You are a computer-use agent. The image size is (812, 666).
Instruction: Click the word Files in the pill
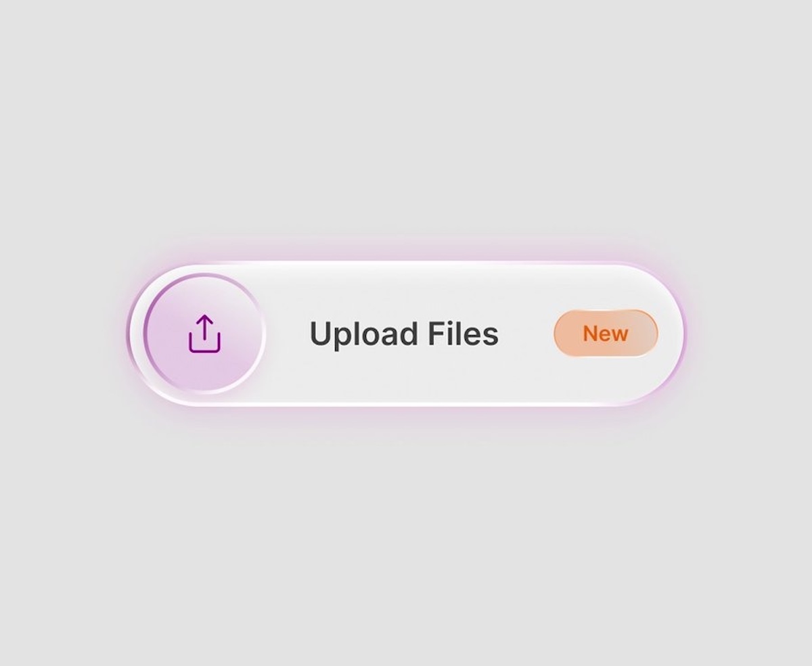pos(464,334)
